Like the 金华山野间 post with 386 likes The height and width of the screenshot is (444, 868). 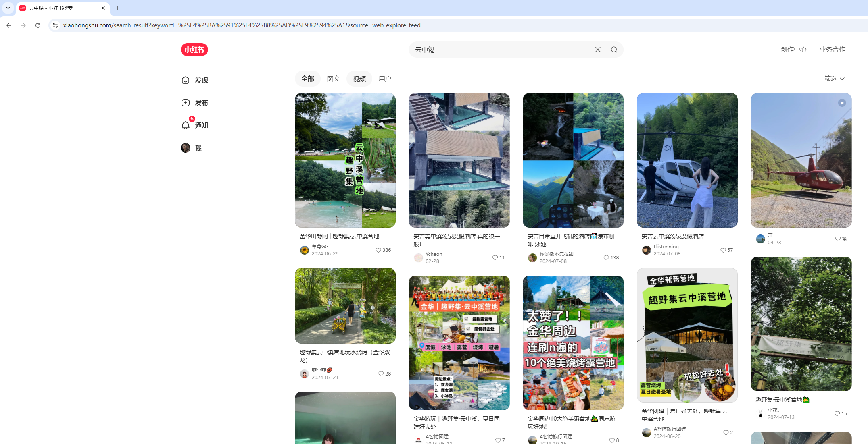coord(378,250)
